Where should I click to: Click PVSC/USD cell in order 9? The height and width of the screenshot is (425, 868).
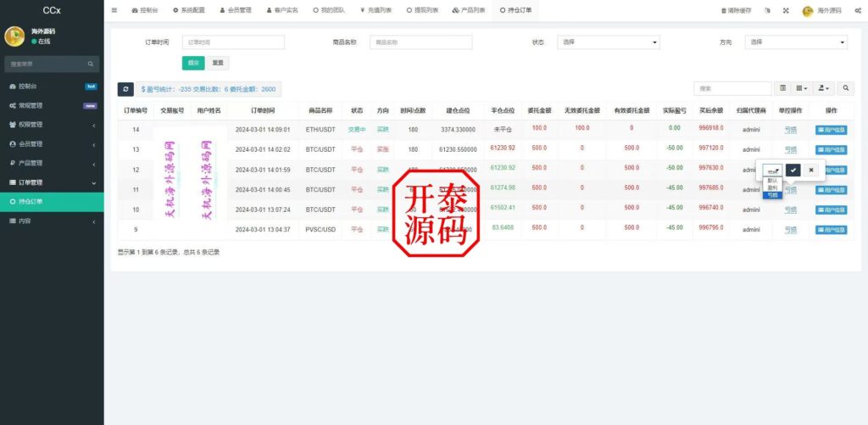point(320,229)
